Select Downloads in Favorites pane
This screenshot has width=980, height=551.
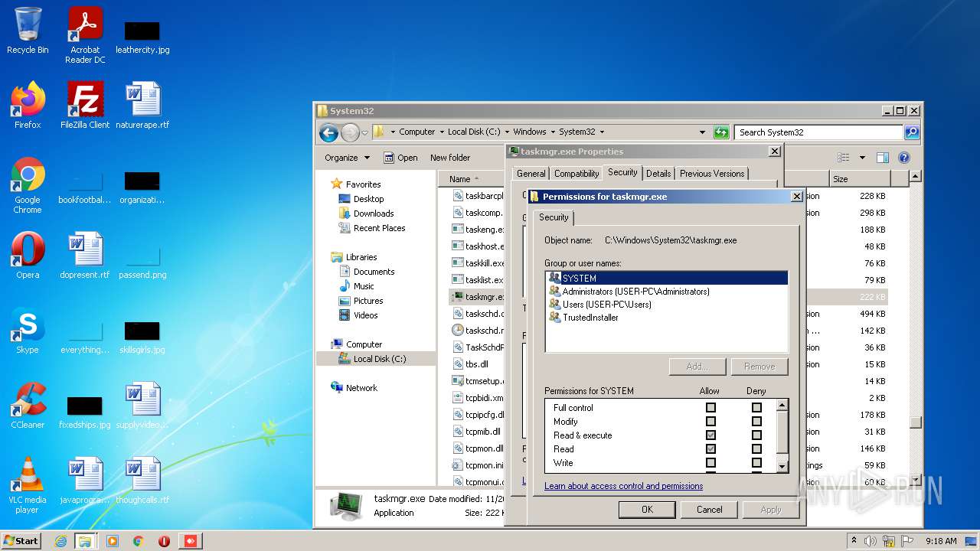coord(374,214)
